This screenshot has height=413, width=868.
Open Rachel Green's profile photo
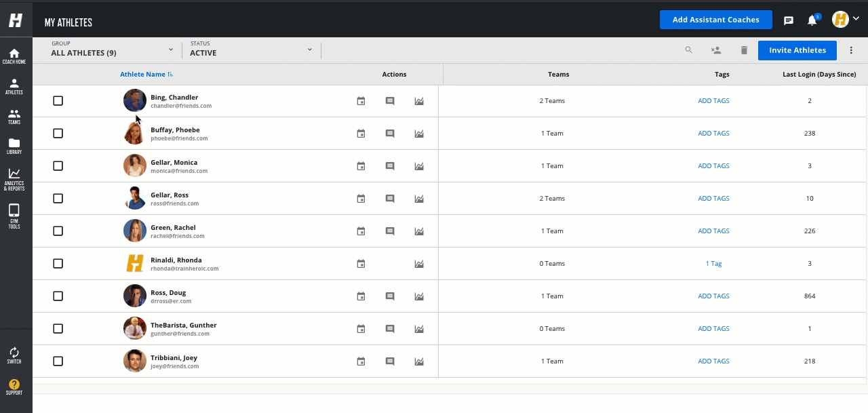pyautogui.click(x=135, y=231)
